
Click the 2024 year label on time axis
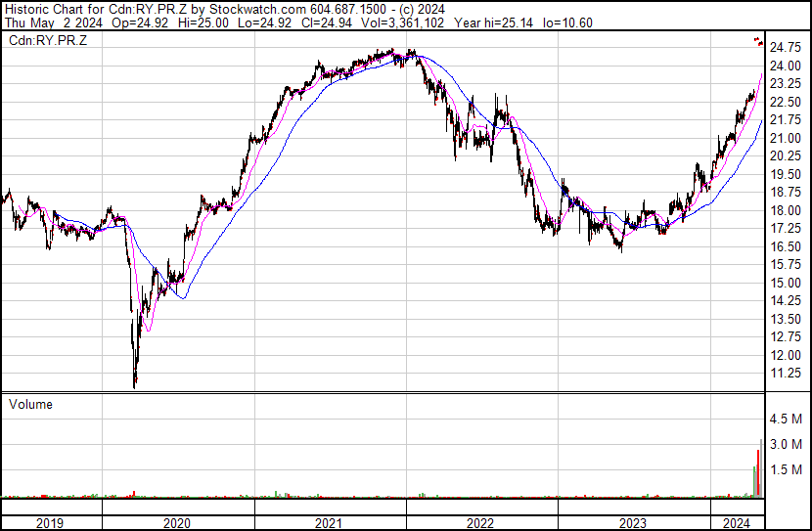737,523
